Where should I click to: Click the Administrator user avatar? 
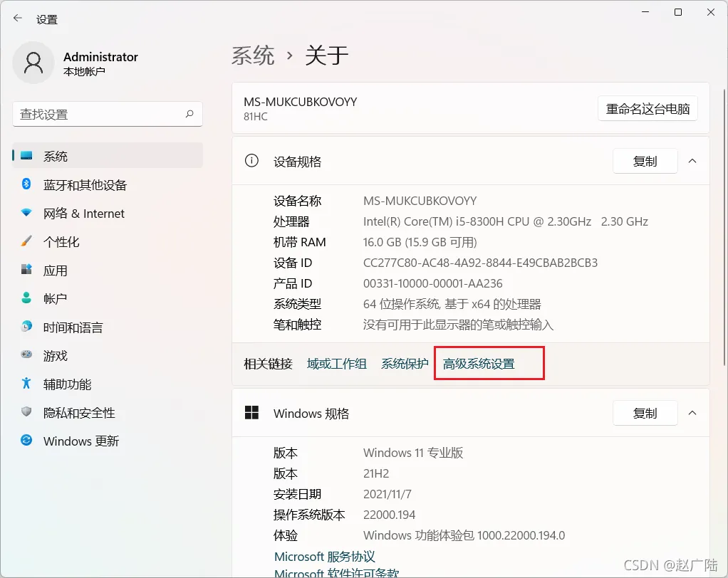[33, 63]
